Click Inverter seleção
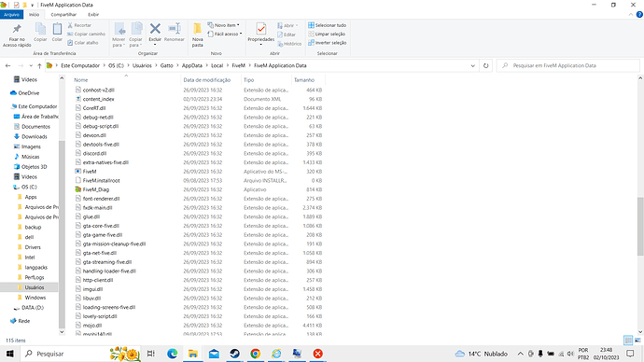 pos(328,43)
